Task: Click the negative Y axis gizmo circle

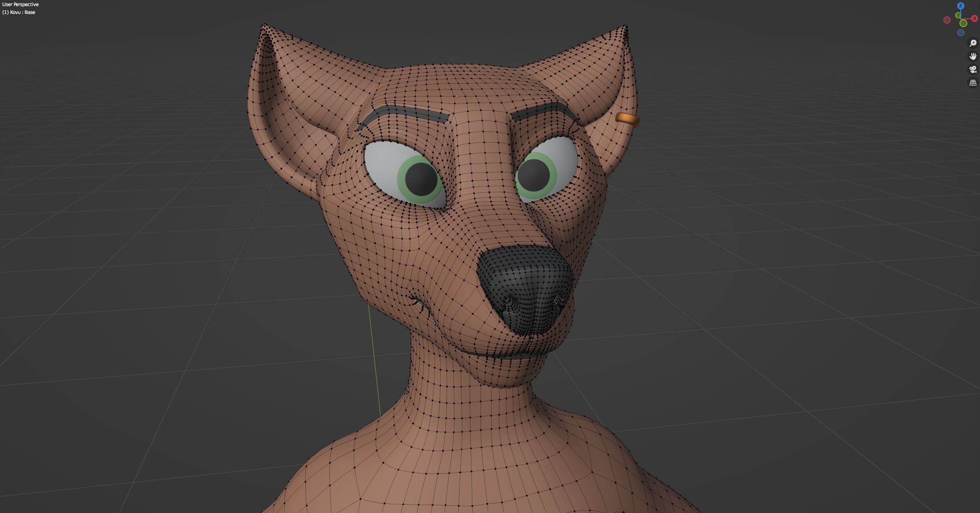Action: (x=963, y=23)
